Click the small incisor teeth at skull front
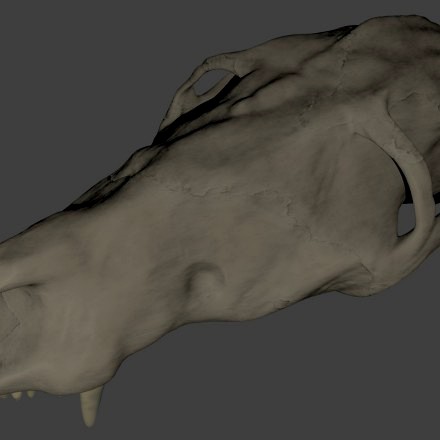This screenshot has height=440, width=440. (18, 395)
